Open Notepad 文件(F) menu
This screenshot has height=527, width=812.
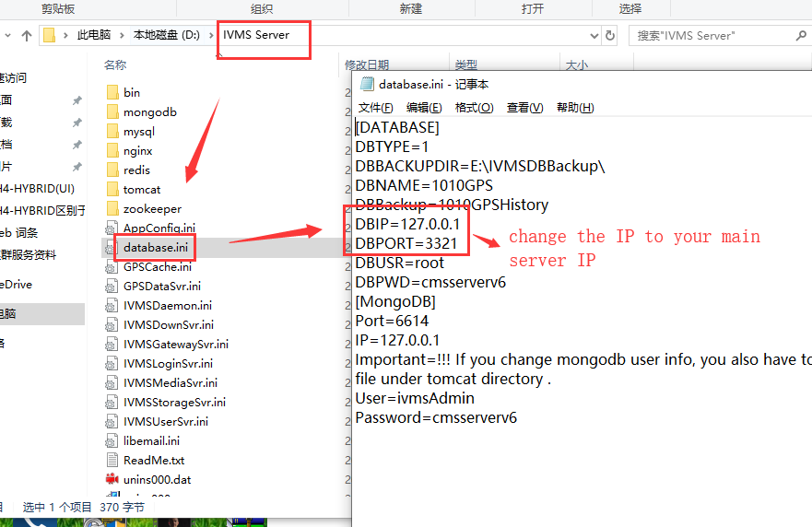pyautogui.click(x=375, y=108)
